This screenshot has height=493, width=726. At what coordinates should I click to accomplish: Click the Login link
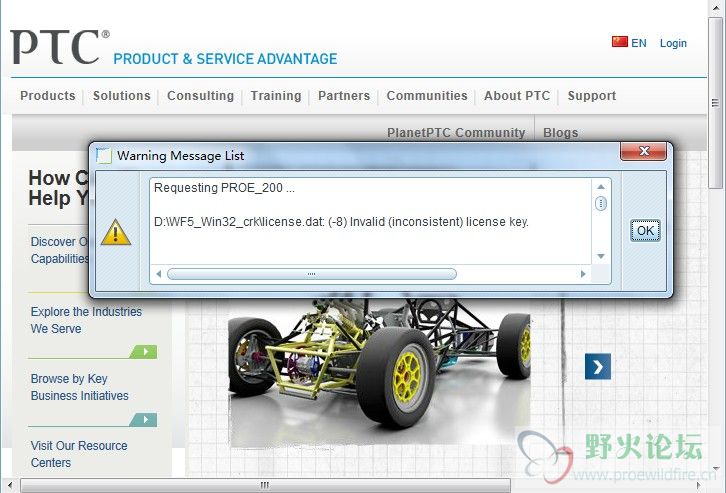[x=673, y=43]
